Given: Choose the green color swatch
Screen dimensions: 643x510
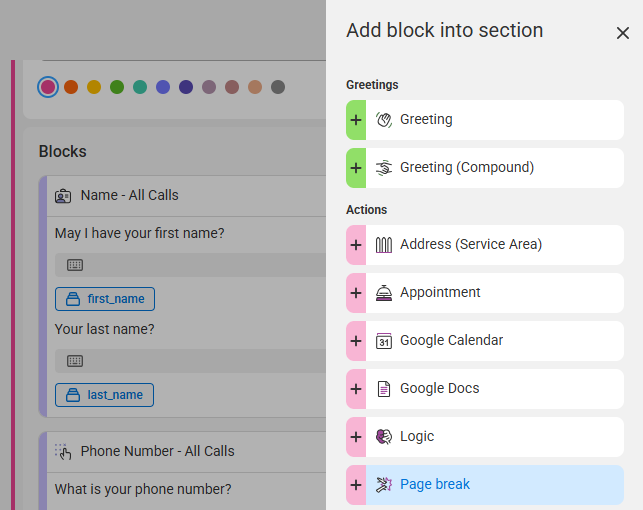Looking at the screenshot, I should 117,87.
